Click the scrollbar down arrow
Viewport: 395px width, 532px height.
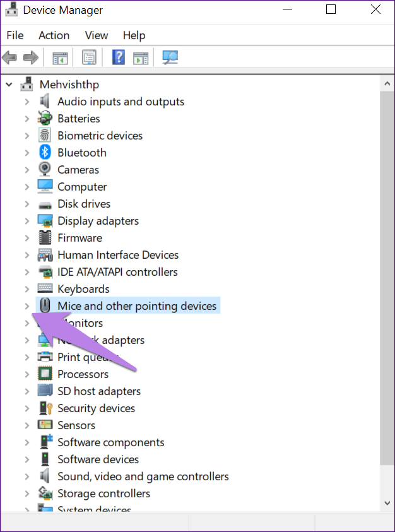386,503
